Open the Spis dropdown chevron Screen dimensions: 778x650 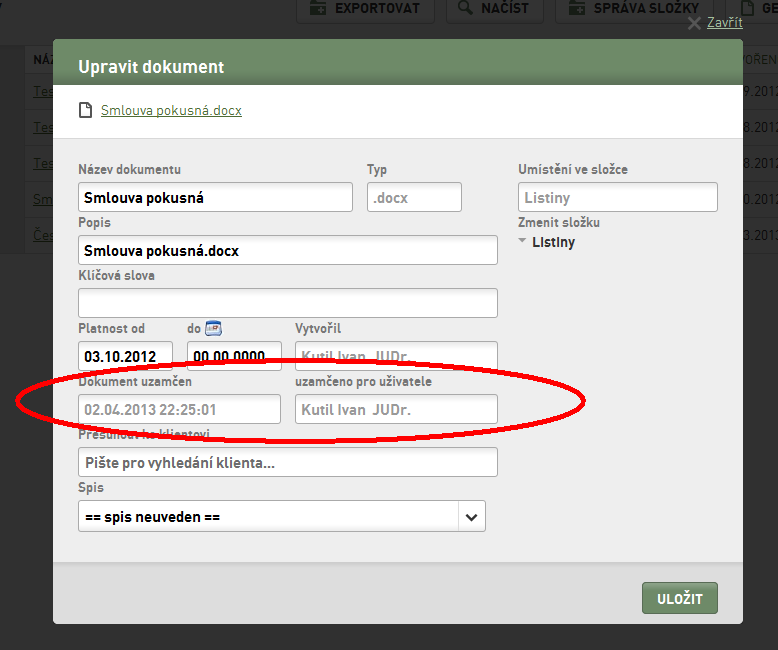(471, 517)
